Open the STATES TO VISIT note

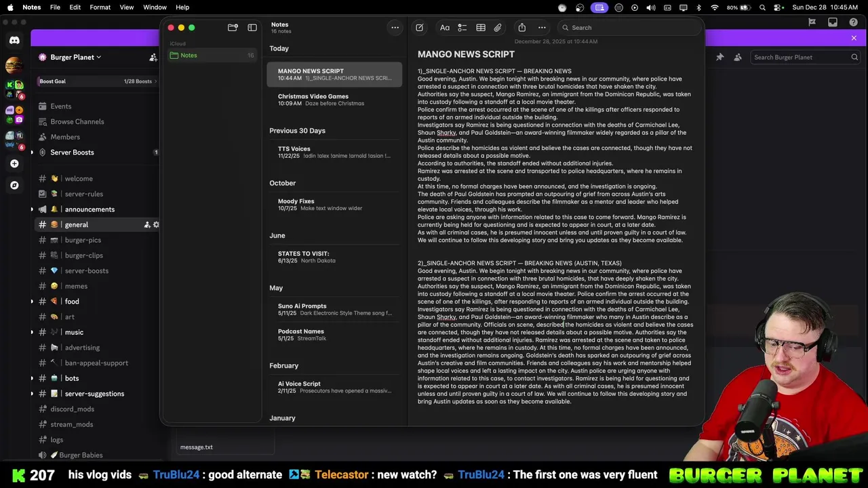(334, 257)
